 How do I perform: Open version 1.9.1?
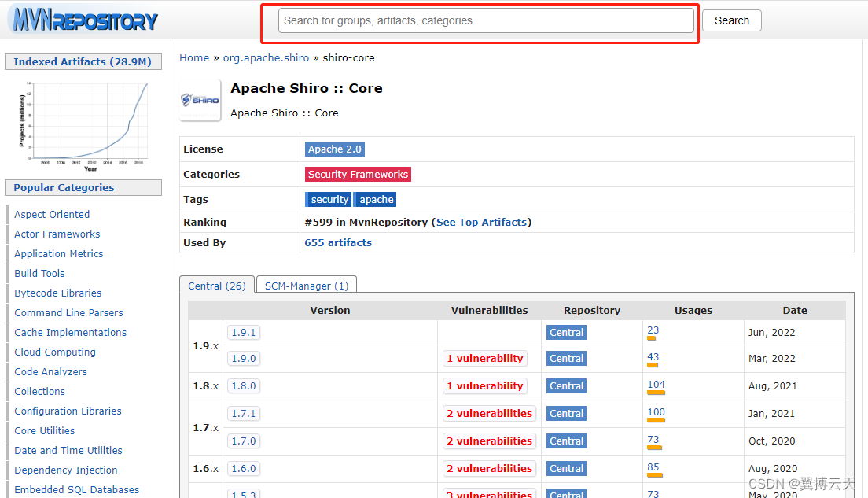coord(243,332)
